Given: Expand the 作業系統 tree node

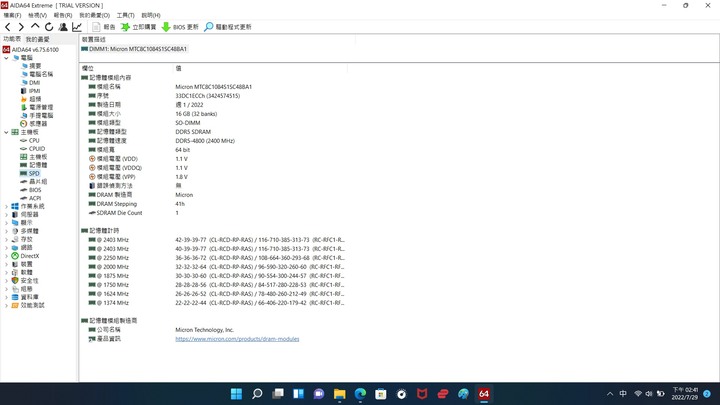Looking at the screenshot, I should [x=6, y=207].
